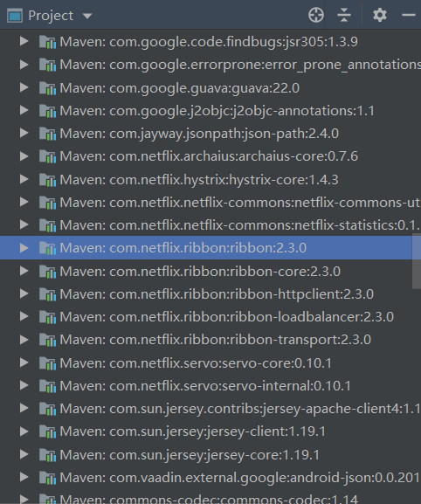
Task: Expand the jersey-apache-client4 node
Action: coord(24,408)
